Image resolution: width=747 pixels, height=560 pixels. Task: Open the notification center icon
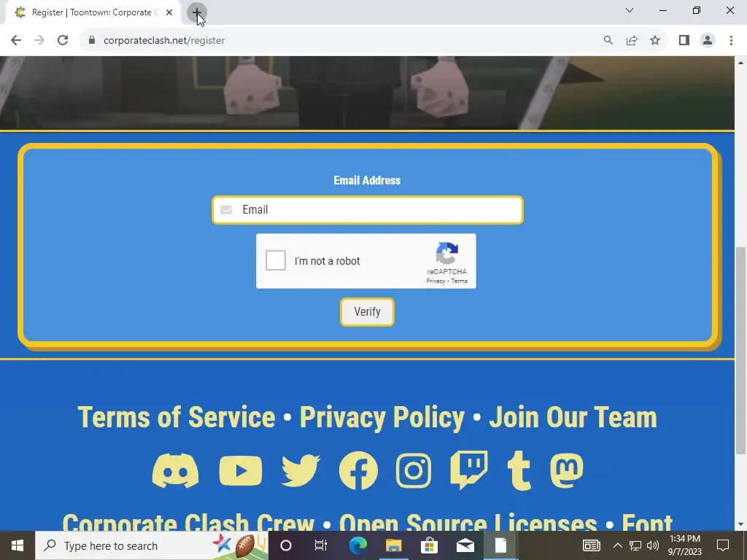coord(723,545)
